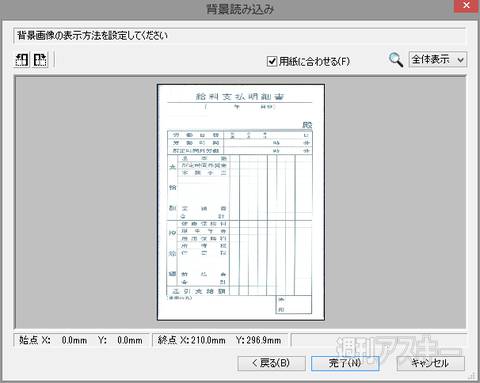Click the magnifying glass zoom icon
Image resolution: width=480 pixels, height=383 pixels.
[x=396, y=60]
